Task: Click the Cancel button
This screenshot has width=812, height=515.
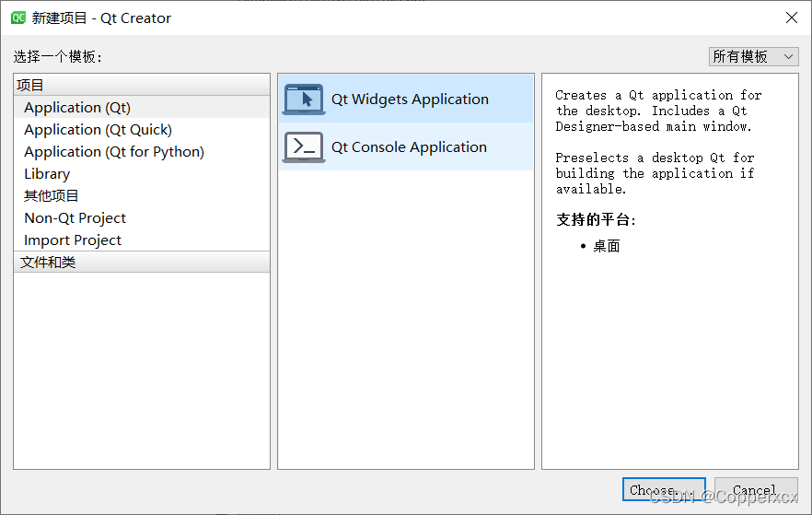Action: click(x=756, y=489)
